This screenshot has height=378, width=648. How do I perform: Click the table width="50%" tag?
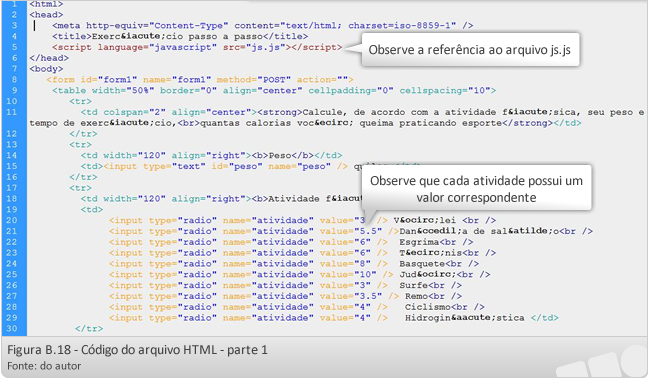tap(274, 90)
